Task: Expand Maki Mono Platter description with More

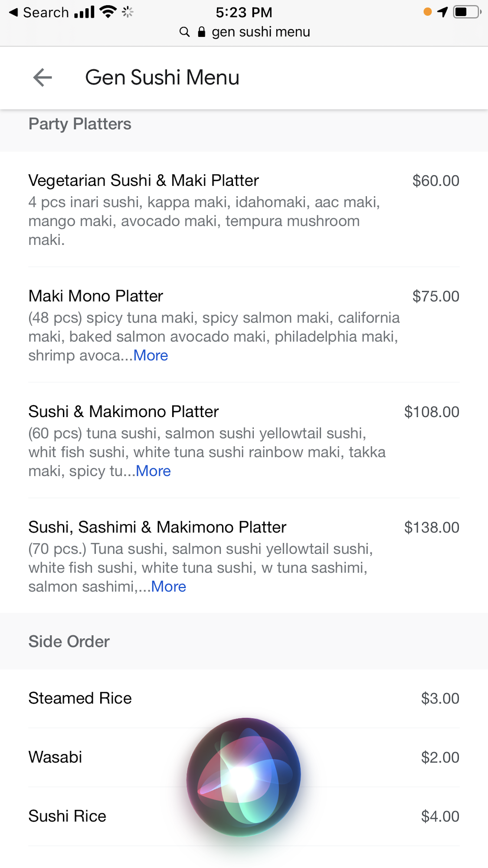Action: pyautogui.click(x=151, y=355)
